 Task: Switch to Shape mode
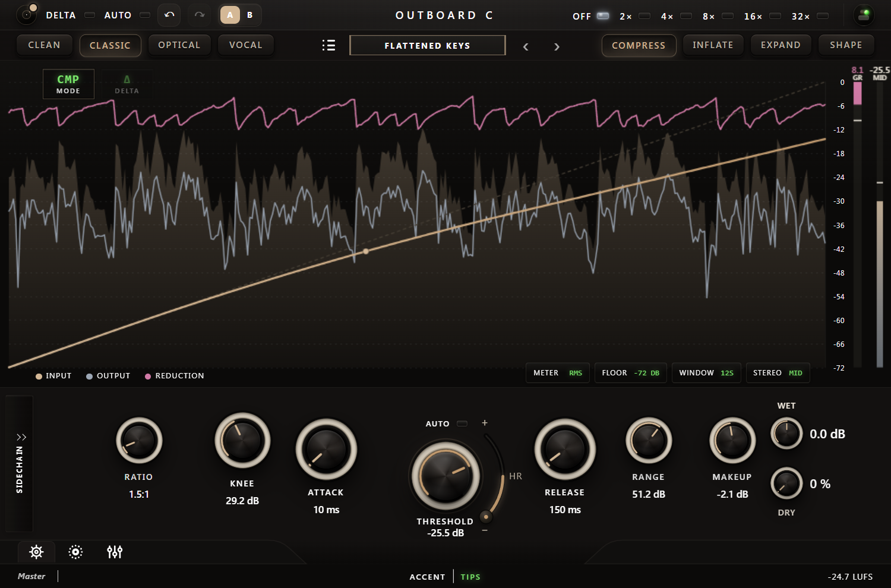point(846,45)
